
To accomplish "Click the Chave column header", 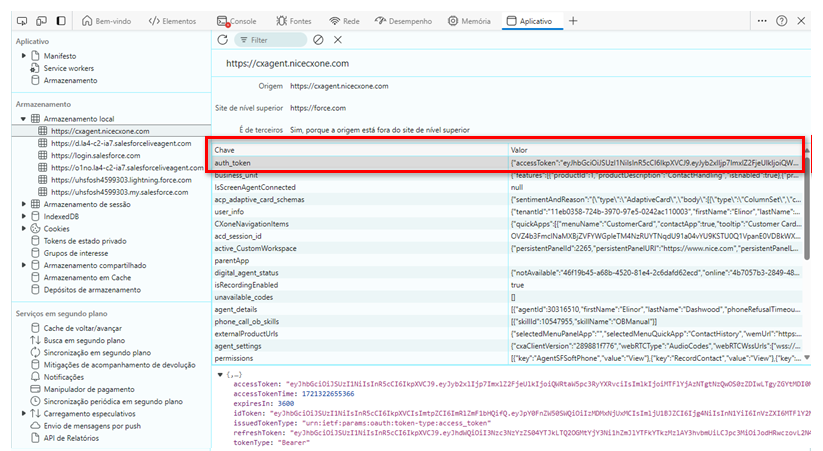I will (x=360, y=150).
